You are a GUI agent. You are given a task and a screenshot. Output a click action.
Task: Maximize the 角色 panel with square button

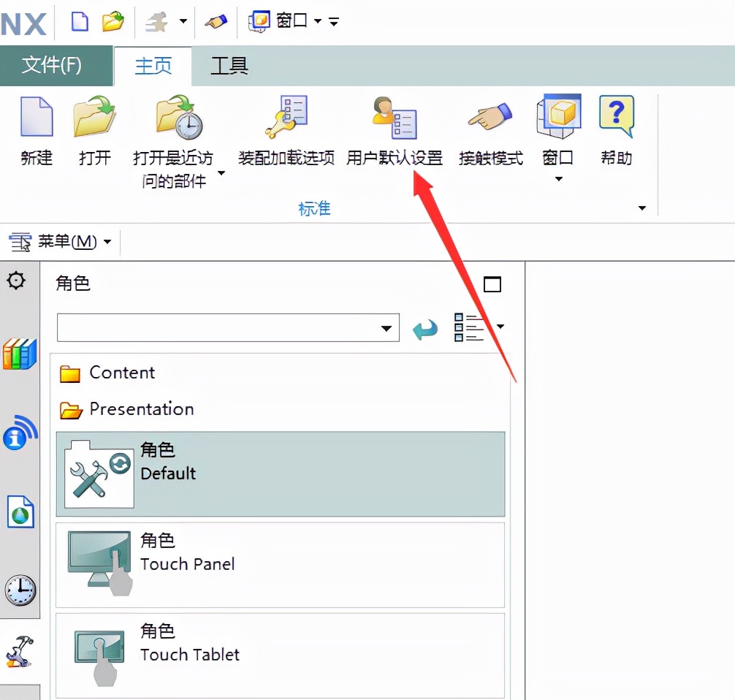(x=492, y=284)
